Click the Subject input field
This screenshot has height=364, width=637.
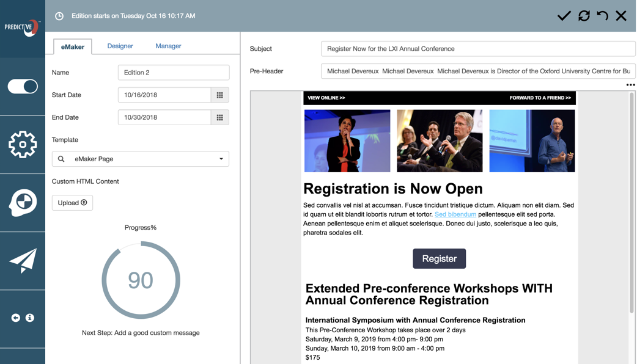[478, 49]
